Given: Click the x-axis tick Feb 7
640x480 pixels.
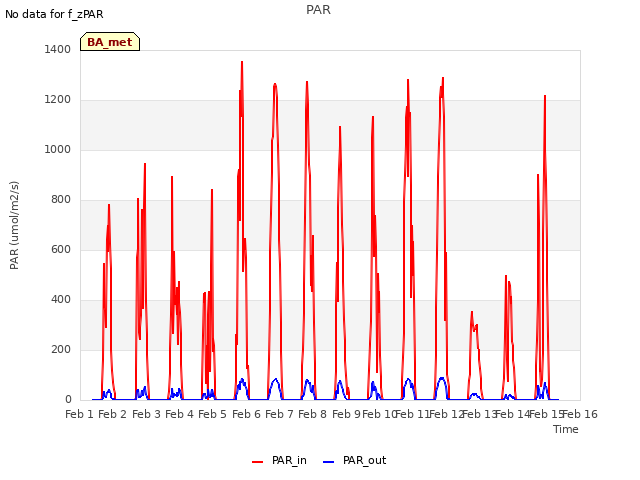Looking at the screenshot, I should pyautogui.click(x=279, y=414).
